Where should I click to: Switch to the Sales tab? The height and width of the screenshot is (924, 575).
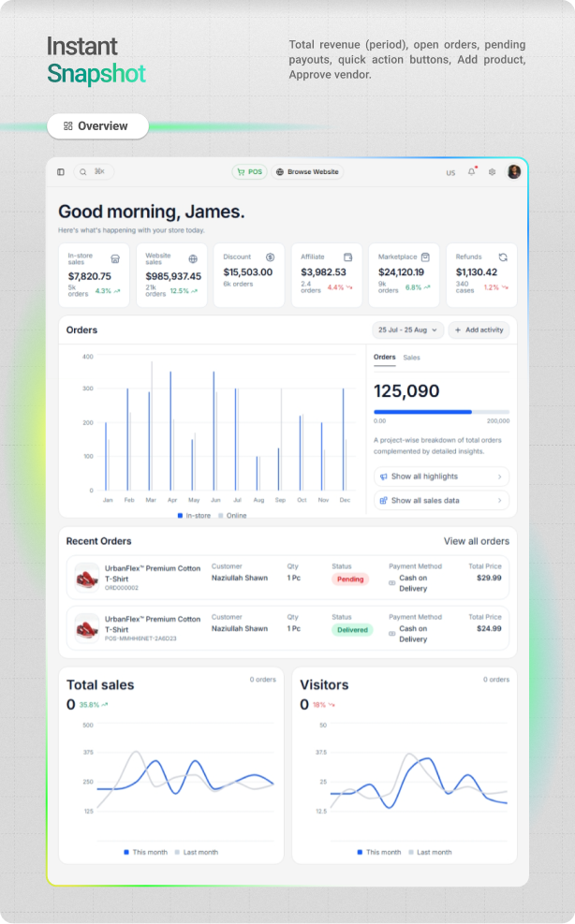click(x=412, y=358)
